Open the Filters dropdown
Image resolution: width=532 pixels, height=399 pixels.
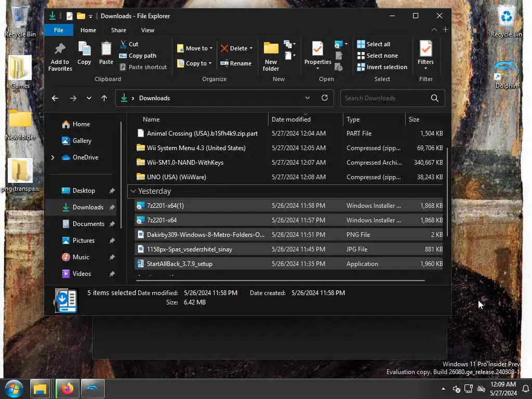click(x=425, y=56)
